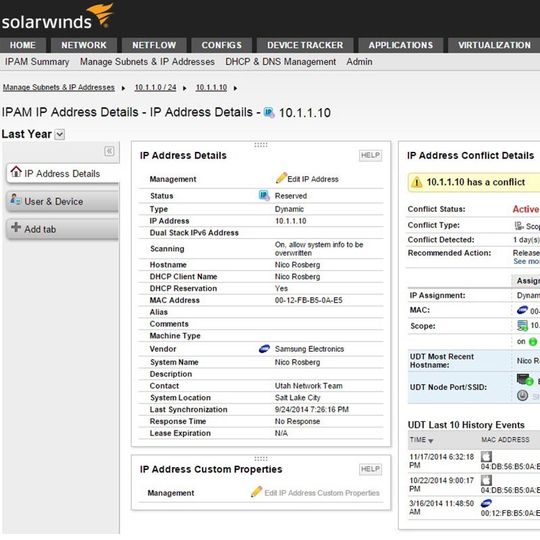Open the VIRTUALIZATION menu tab

point(495,45)
